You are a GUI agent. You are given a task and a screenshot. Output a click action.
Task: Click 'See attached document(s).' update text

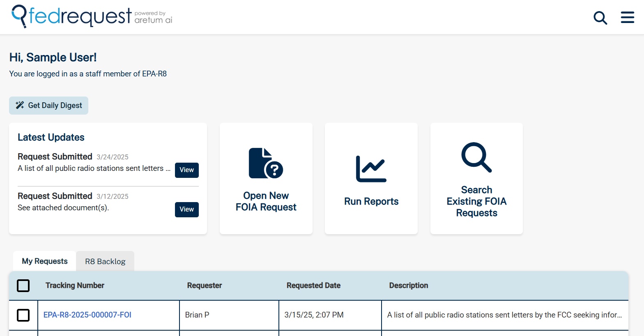coord(63,208)
